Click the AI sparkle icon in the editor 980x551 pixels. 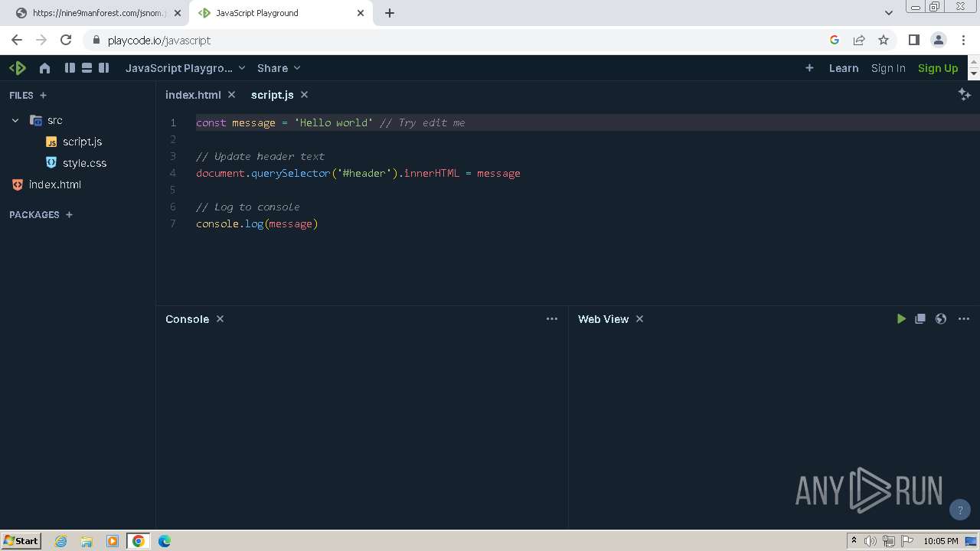(965, 94)
